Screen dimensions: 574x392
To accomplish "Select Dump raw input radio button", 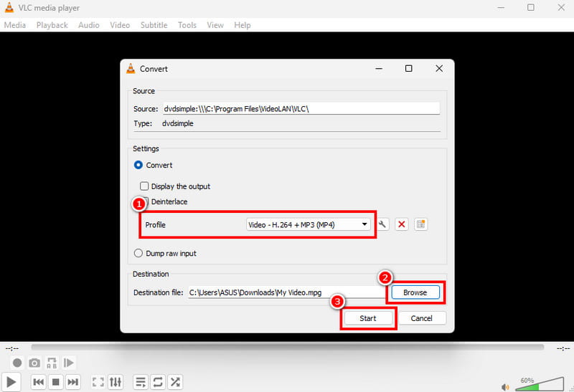I will [x=138, y=253].
